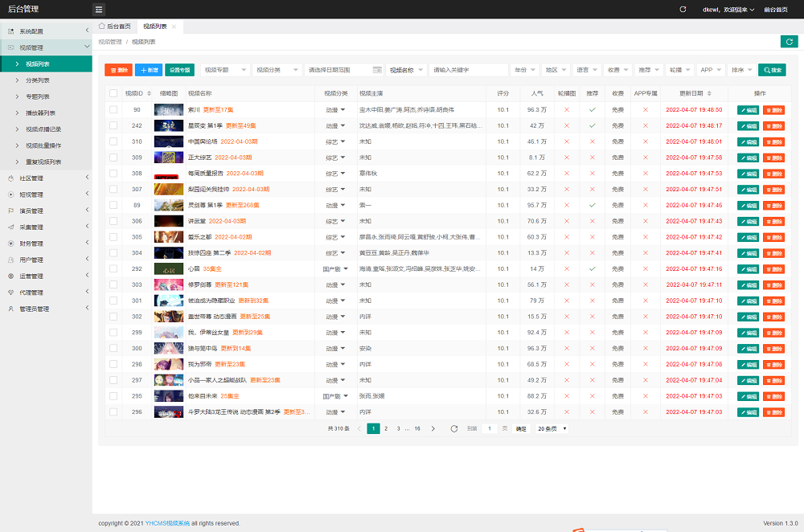The width and height of the screenshot is (804, 532).
Task: Click the hamburger menu icon to collapse sidebar
Action: [x=99, y=9]
